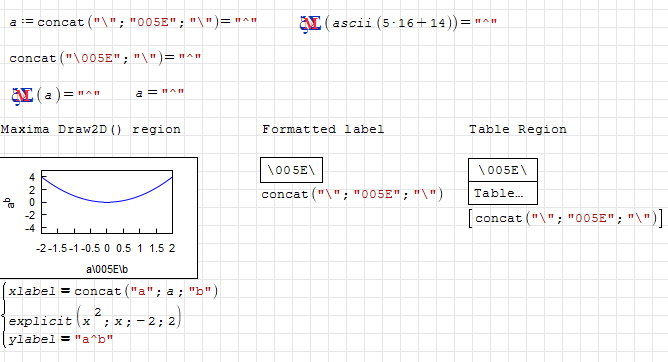Select the xlabel = concat line
Viewport: 668px width, 362px height.
[x=113, y=291]
